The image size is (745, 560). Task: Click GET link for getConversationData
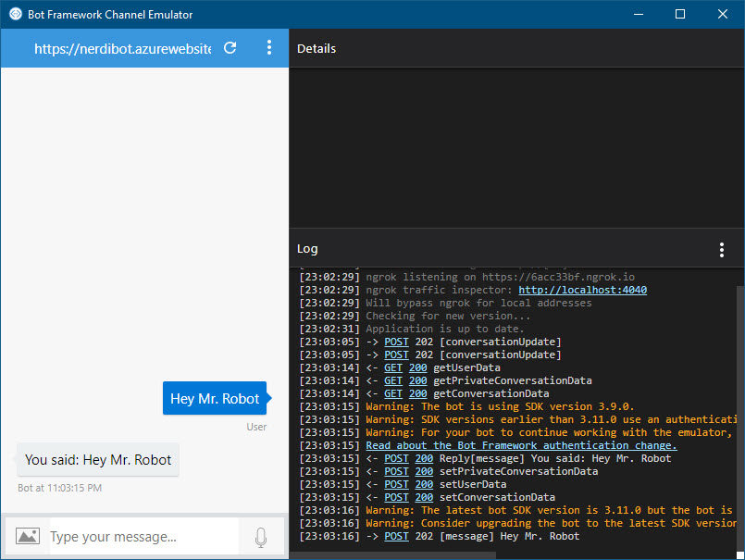click(393, 393)
